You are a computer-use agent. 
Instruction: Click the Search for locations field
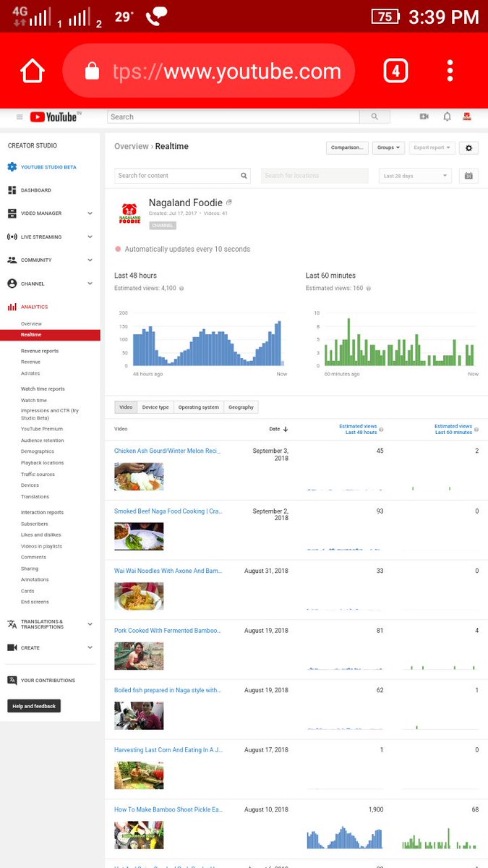click(314, 176)
